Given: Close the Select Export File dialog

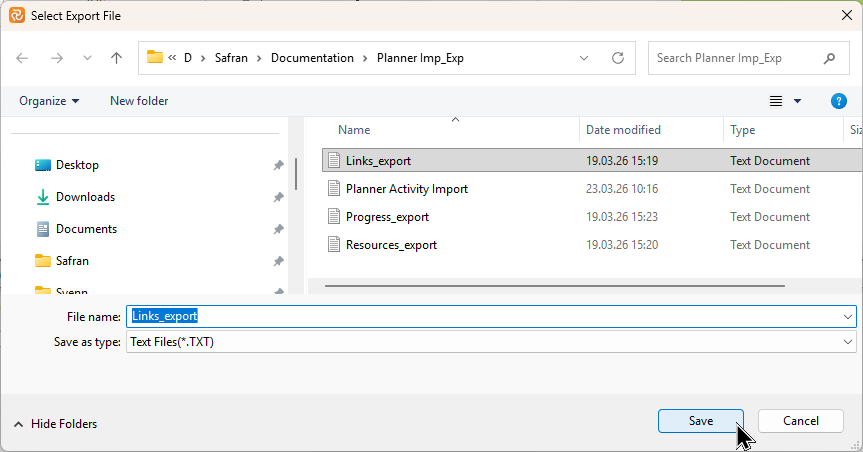Looking at the screenshot, I should coord(847,15).
